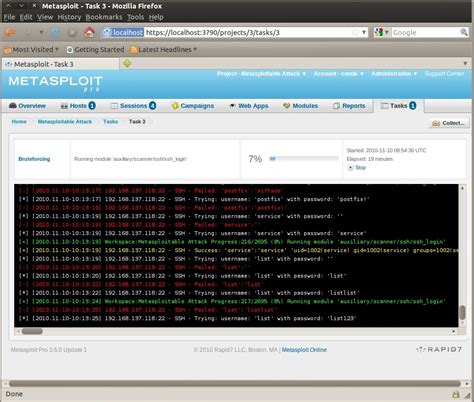Viewport: 474px width, 402px height.
Task: Open the URL bar history dropdown
Action: [x=364, y=32]
